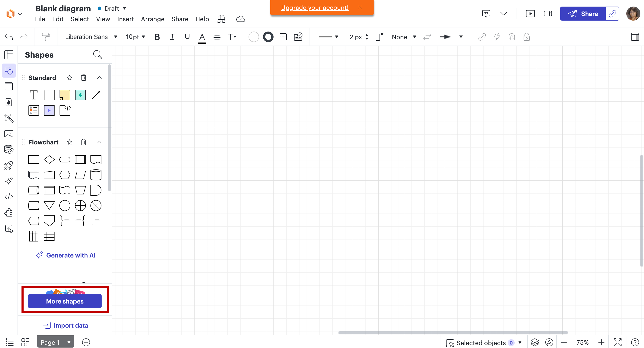644x348 pixels.
Task: Open the image insert panel
Action: pyautogui.click(x=9, y=134)
